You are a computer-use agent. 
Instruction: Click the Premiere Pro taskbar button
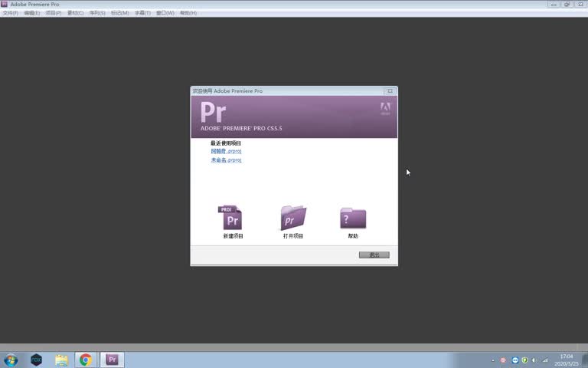pos(112,360)
